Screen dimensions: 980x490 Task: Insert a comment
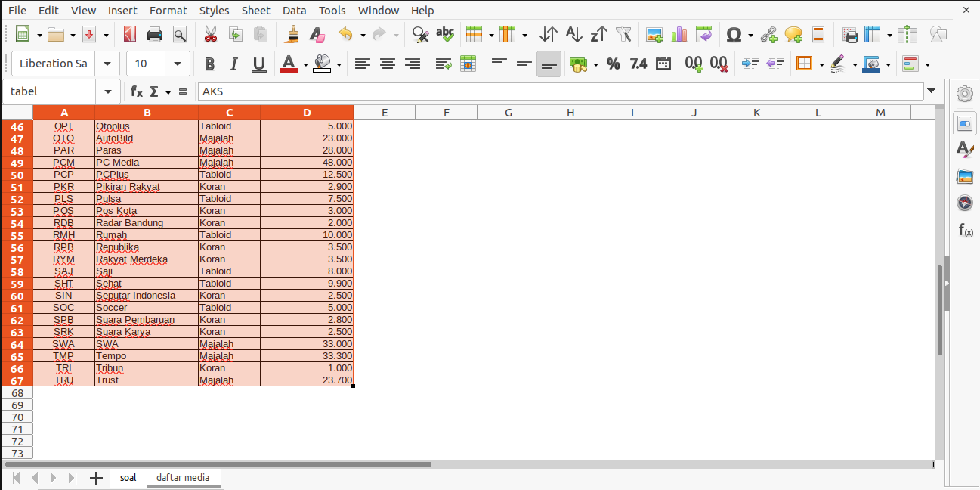[x=793, y=34]
